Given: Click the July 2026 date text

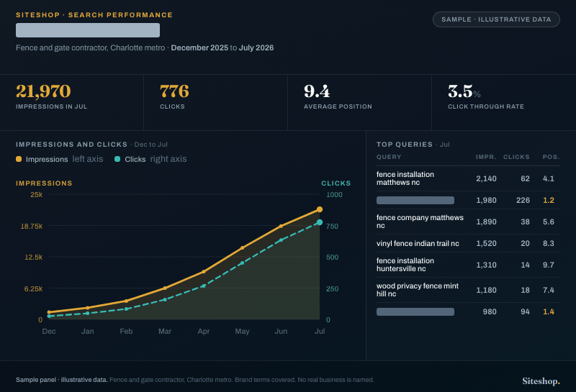Looking at the screenshot, I should tap(256, 47).
